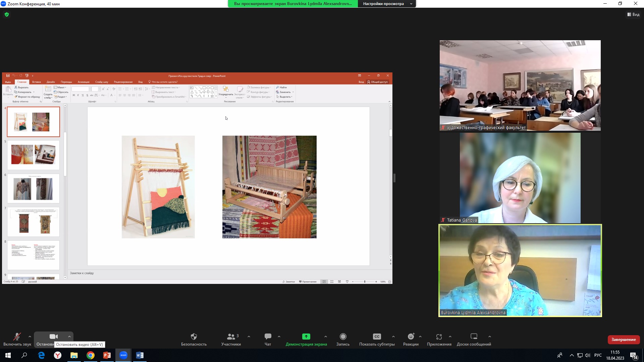Open message boards (Доски сообщений)
This screenshot has width=644, height=362.
click(474, 337)
